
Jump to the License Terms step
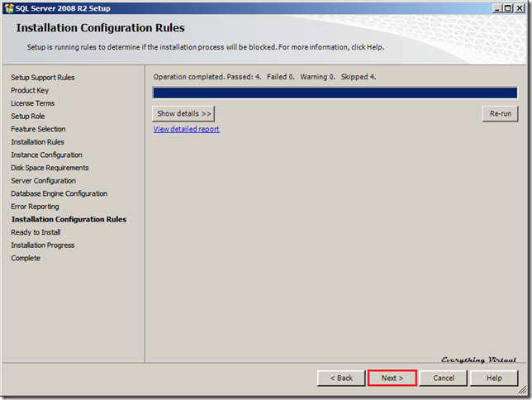click(x=32, y=103)
